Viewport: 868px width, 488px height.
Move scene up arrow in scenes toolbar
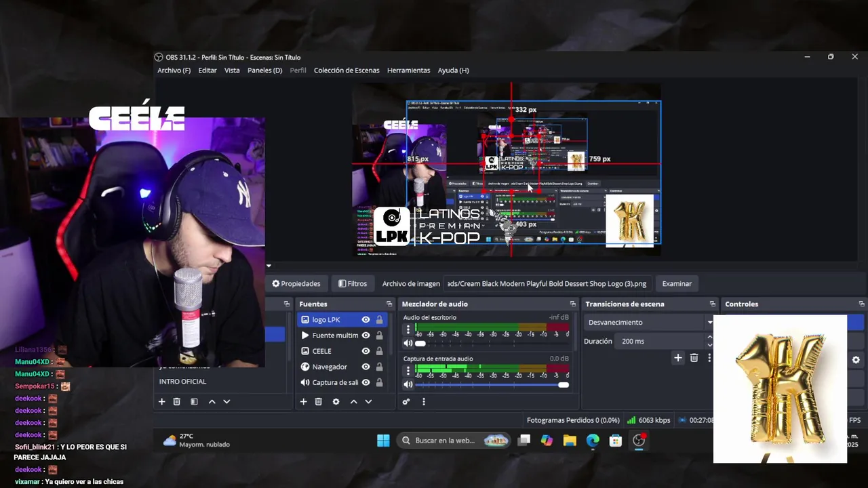(x=212, y=402)
